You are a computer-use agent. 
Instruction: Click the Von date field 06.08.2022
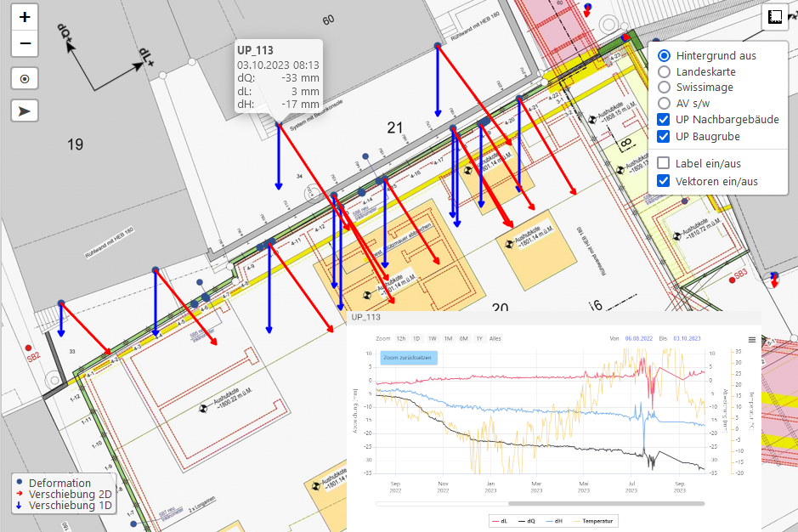tap(637, 338)
